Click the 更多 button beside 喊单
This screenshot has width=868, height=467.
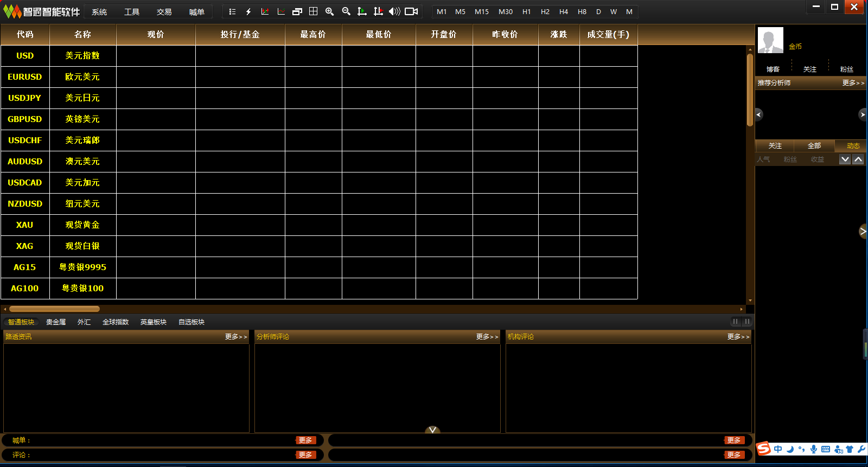[x=305, y=440]
